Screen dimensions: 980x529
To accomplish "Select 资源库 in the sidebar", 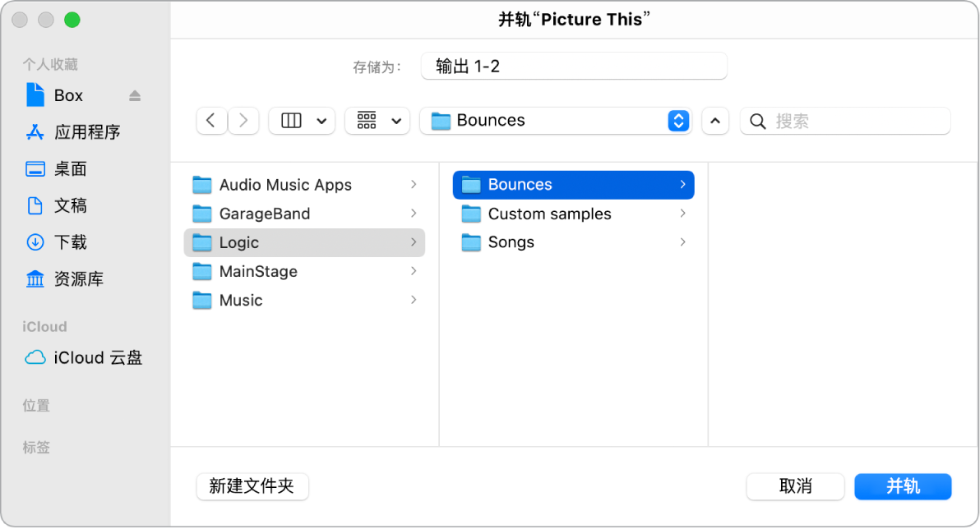I will (x=78, y=278).
